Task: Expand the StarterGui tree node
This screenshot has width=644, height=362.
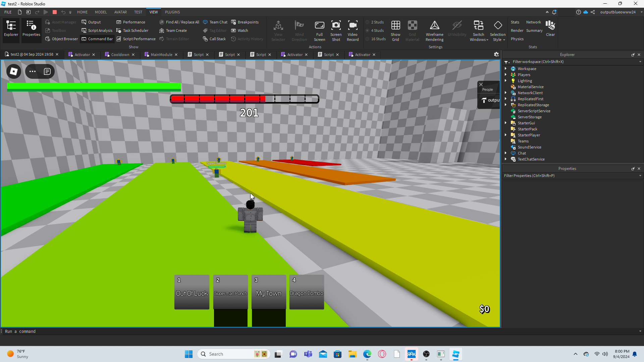Action: [x=505, y=123]
